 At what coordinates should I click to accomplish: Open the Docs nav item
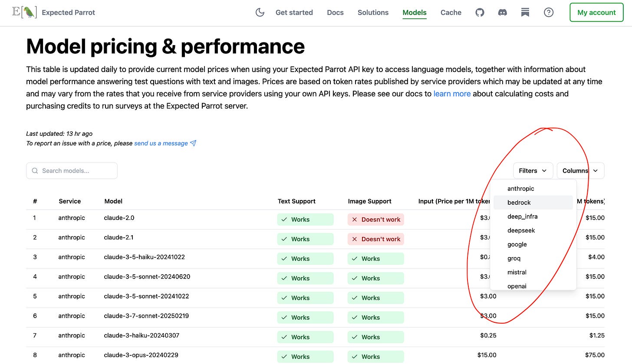(x=336, y=13)
